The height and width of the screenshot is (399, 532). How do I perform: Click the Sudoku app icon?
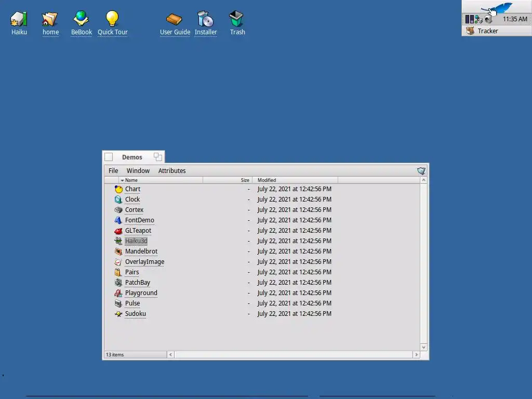(118, 314)
